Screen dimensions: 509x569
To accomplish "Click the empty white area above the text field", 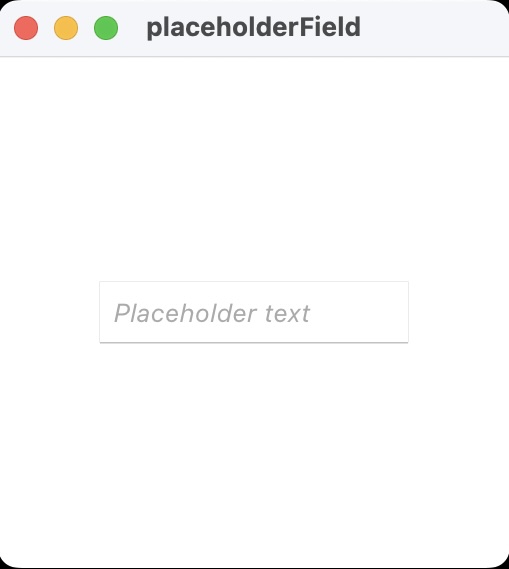I will [254, 169].
